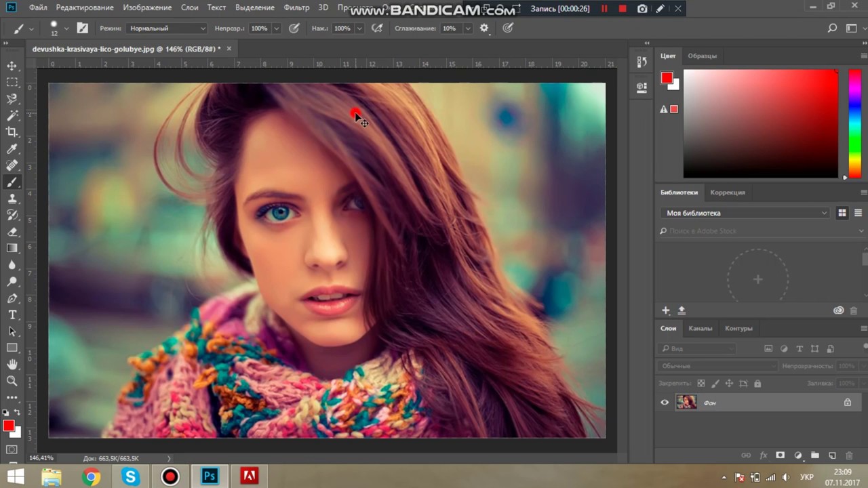Toggle pressure for opacity
This screenshot has height=488, width=868.
(x=294, y=28)
